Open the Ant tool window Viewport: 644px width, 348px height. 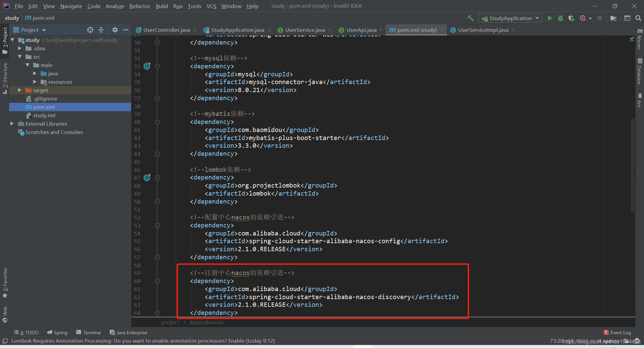640,100
